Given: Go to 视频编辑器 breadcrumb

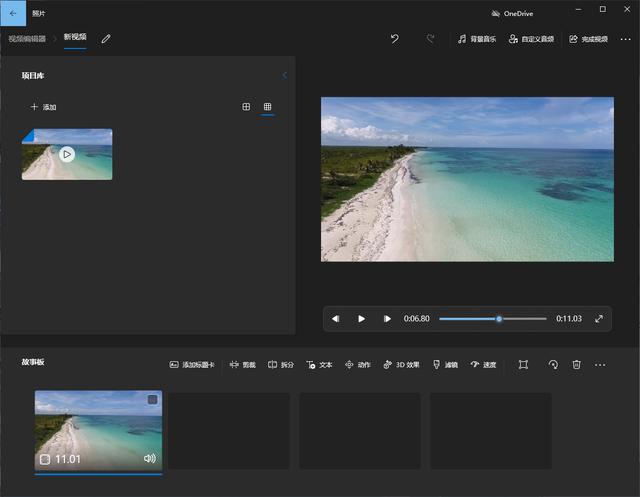Looking at the screenshot, I should (x=27, y=39).
